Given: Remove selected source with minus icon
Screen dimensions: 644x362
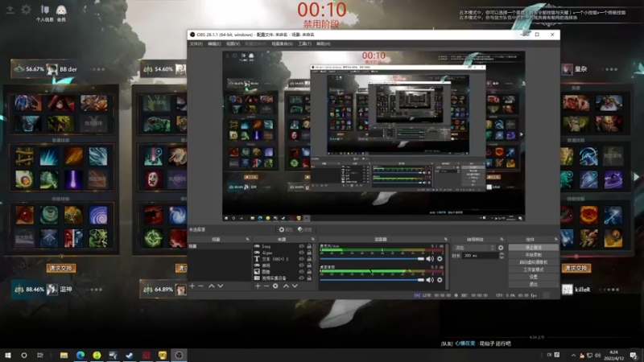Looking at the screenshot, I should 266,286.
